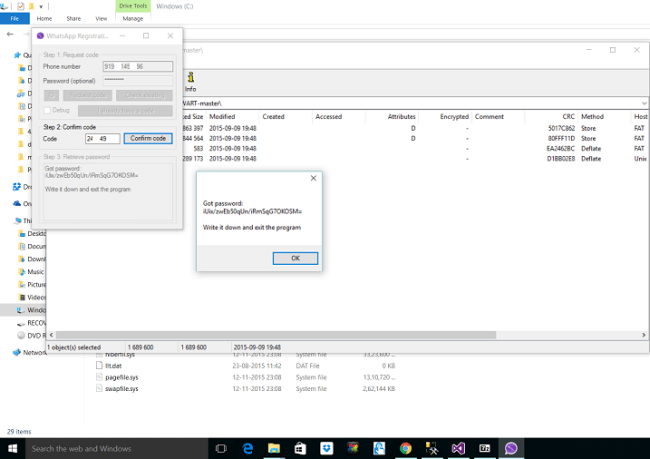Go back with Explorer's back arrow

[x=10, y=34]
